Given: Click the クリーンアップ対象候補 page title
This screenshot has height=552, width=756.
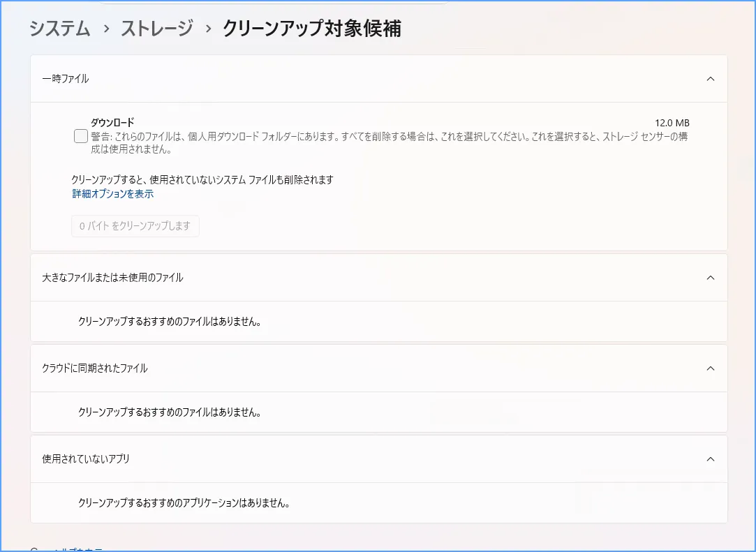Looking at the screenshot, I should coord(312,29).
